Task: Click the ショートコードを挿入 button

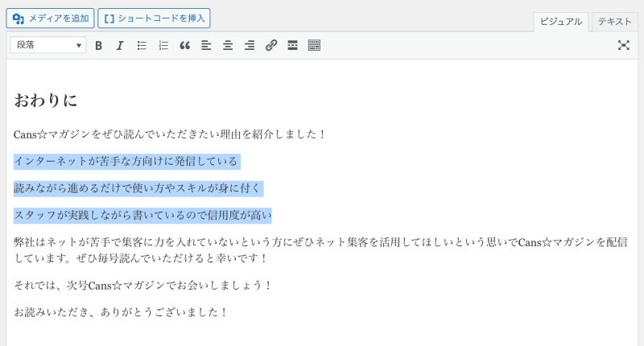Action: [x=155, y=18]
